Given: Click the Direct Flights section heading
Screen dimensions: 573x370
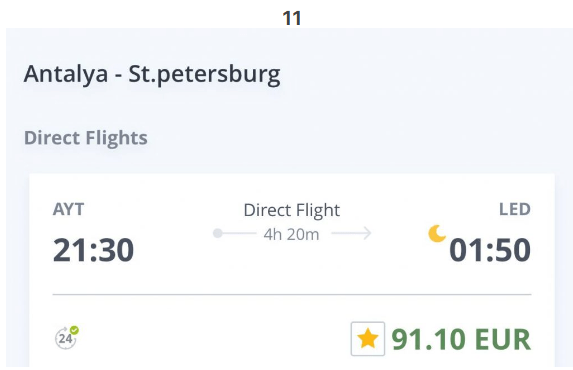Looking at the screenshot, I should click(86, 138).
